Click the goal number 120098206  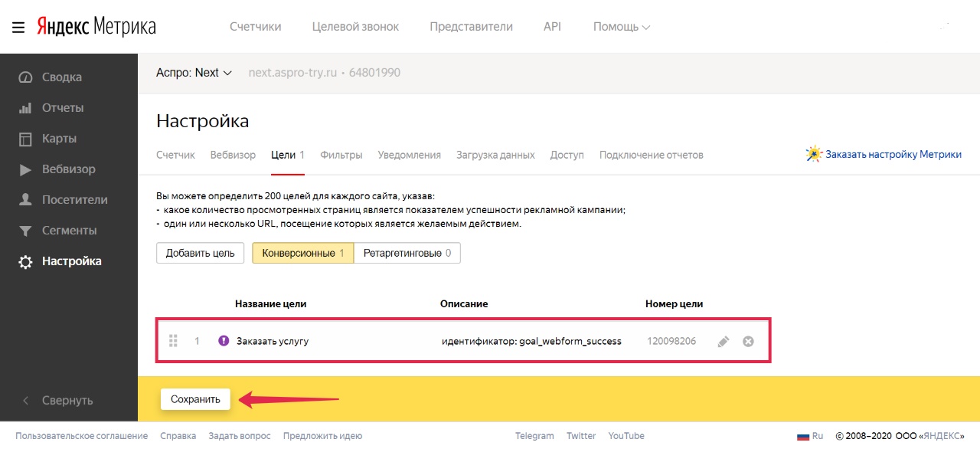[x=671, y=341]
